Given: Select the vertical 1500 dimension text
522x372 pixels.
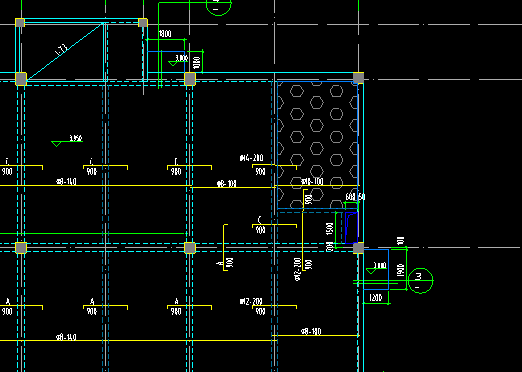Looking at the screenshot, I should tap(329, 229).
